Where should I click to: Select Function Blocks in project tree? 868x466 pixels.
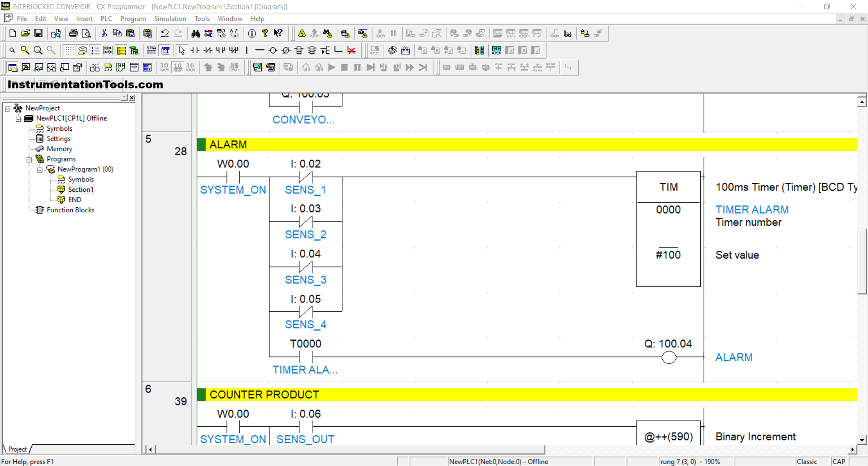pyautogui.click(x=71, y=210)
